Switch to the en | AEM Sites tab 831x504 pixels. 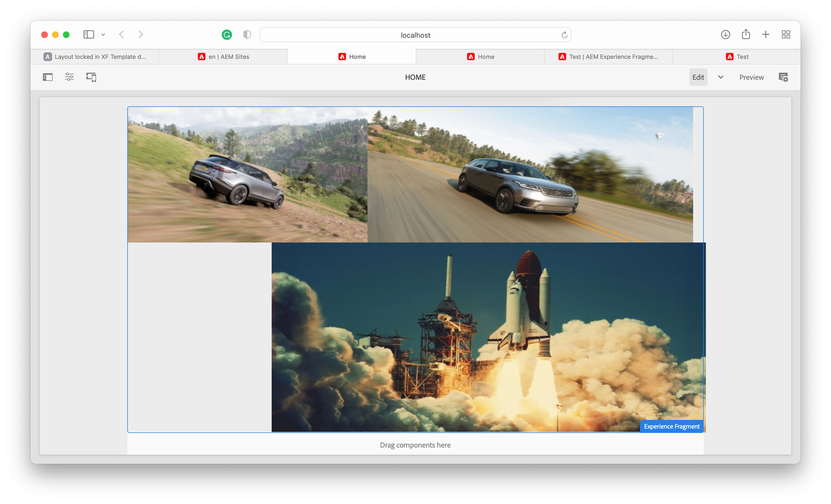[223, 57]
